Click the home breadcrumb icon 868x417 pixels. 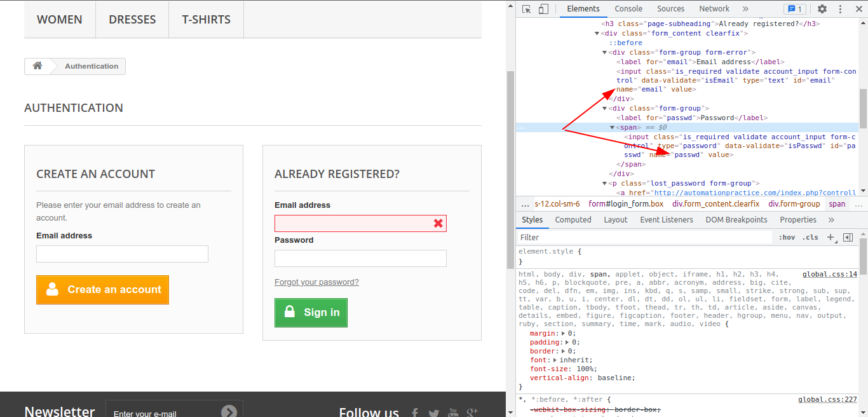pos(37,66)
